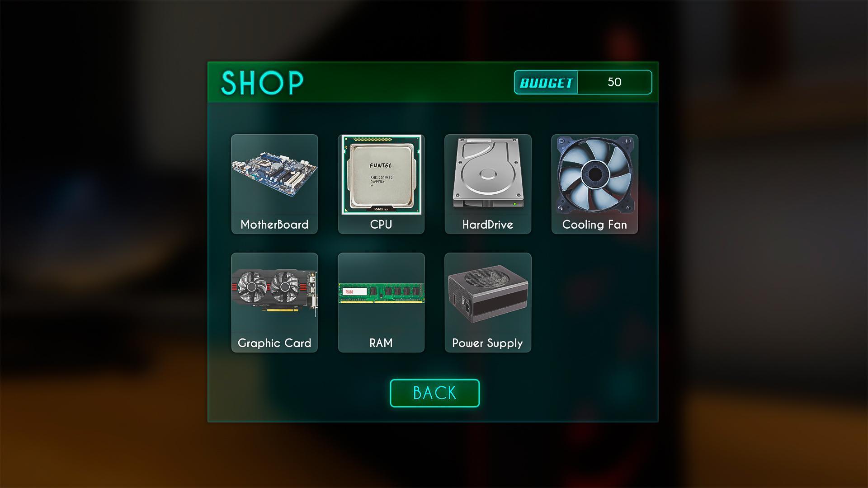Click the BACK button

[434, 392]
